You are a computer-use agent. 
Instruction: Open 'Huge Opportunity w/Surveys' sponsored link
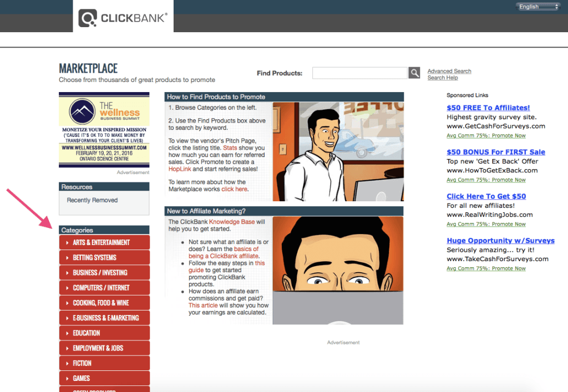point(501,241)
